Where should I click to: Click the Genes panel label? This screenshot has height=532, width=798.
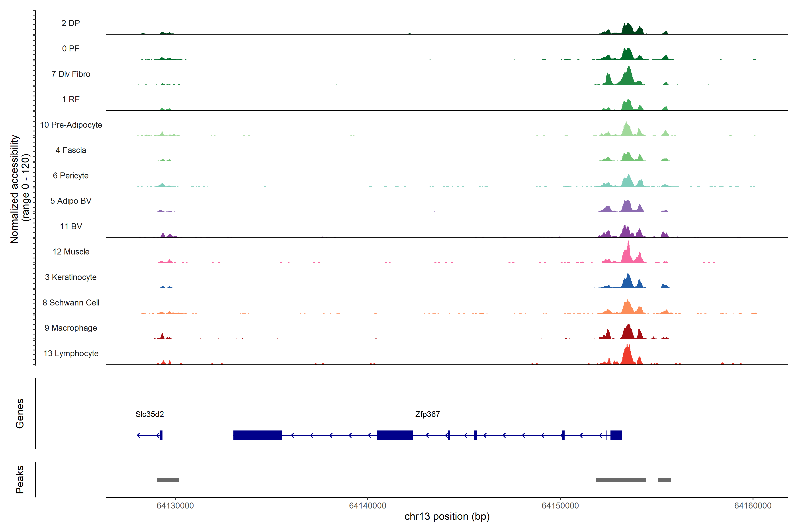pos(20,413)
